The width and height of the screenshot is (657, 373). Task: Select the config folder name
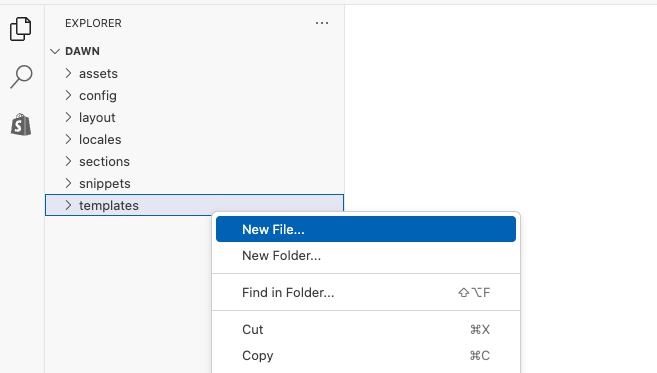pyautogui.click(x=98, y=96)
